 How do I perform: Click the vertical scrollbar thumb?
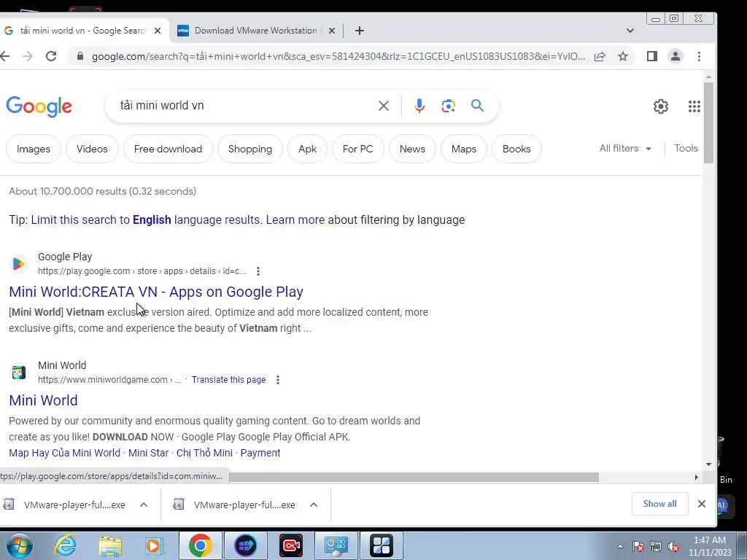(x=709, y=122)
